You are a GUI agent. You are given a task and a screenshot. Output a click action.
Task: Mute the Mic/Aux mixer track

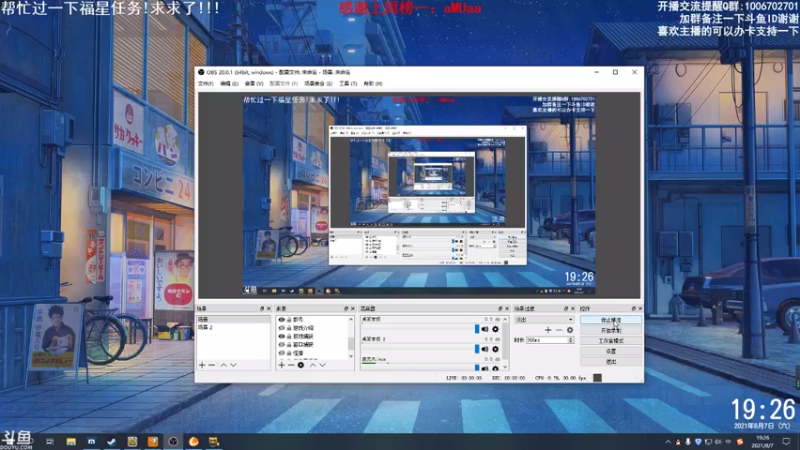pos(485,368)
